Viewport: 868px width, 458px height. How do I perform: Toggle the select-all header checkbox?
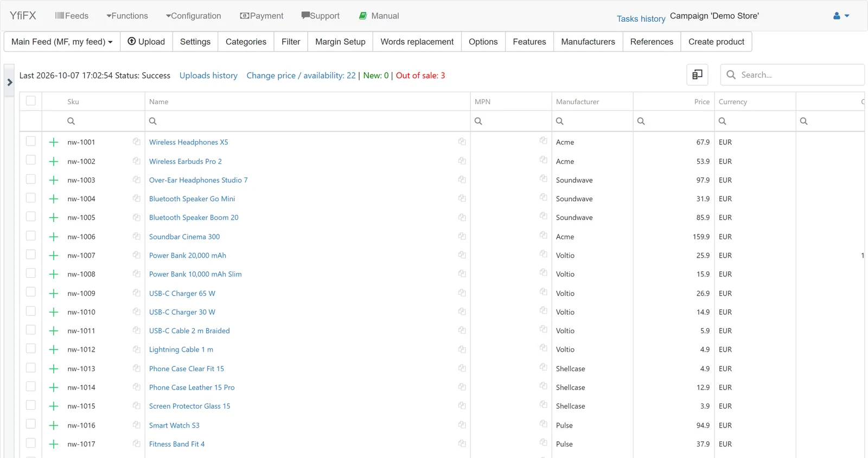[31, 101]
